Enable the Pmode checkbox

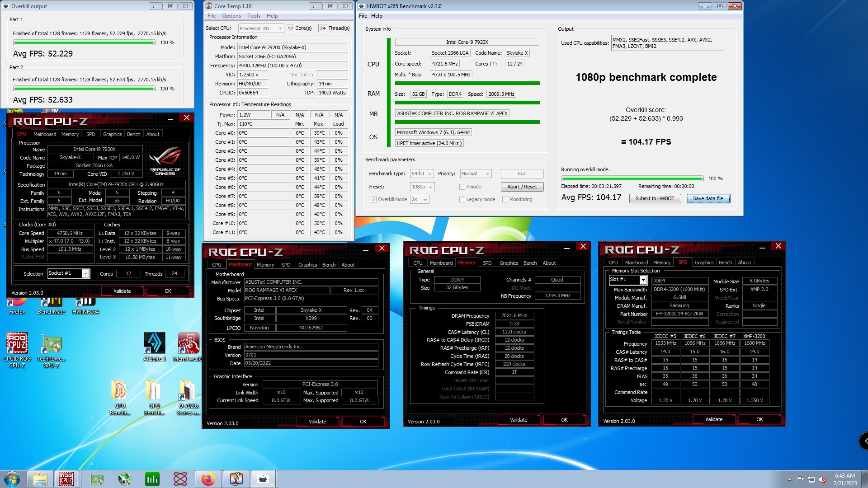pos(462,187)
